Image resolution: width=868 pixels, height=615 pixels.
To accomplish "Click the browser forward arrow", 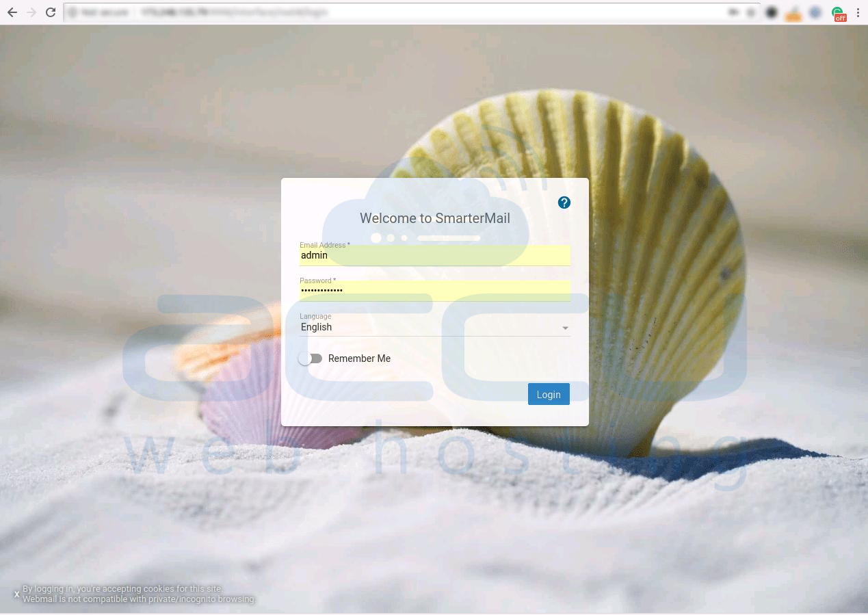I will tap(31, 12).
